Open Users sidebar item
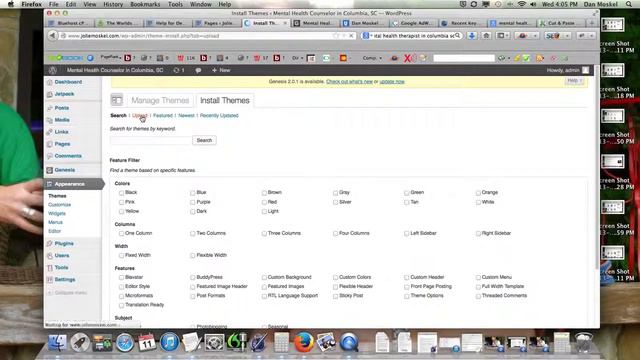This screenshot has height=360, width=640. 62,256
